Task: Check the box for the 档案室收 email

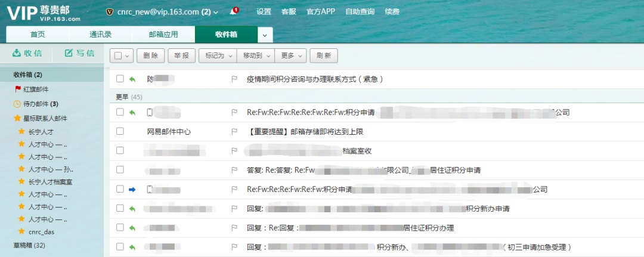Action: [x=120, y=150]
